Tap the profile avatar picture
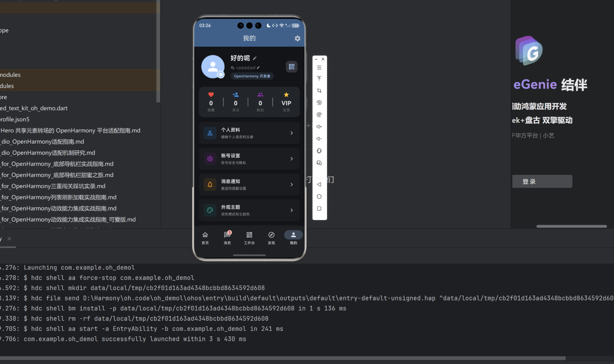The image size is (614, 364). (213, 66)
